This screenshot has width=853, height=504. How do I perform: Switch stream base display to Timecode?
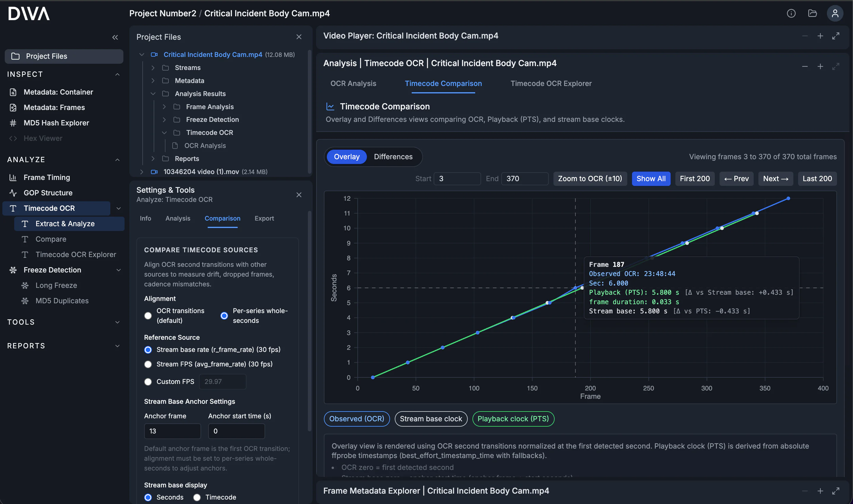pos(197,497)
